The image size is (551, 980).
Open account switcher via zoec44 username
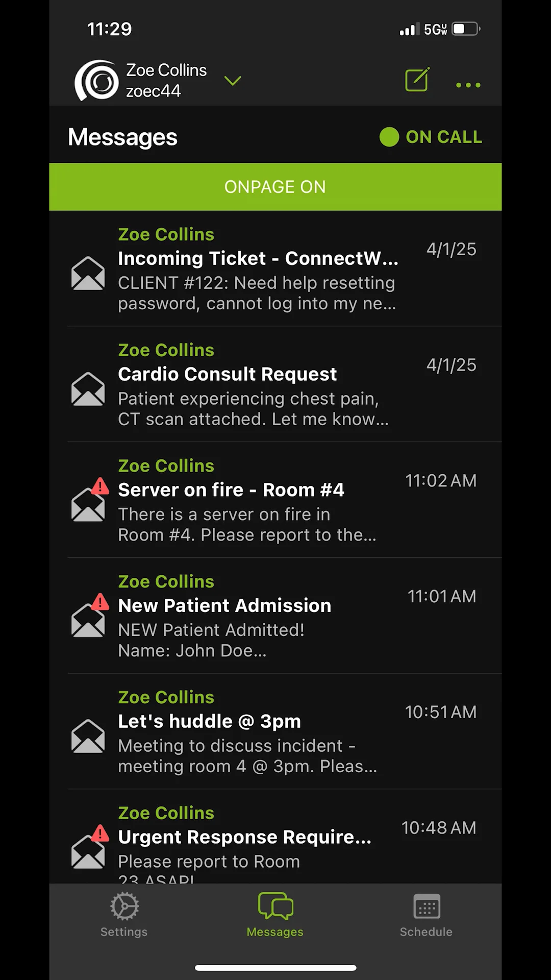tap(153, 91)
